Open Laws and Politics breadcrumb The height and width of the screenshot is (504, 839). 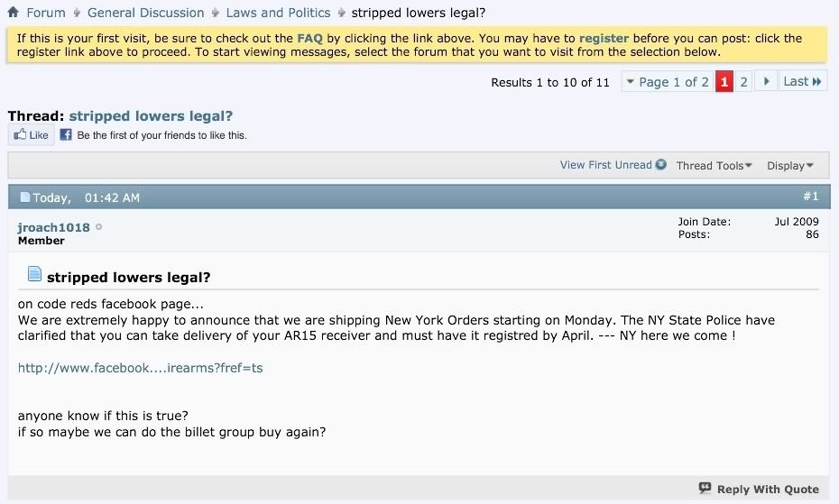coord(278,13)
